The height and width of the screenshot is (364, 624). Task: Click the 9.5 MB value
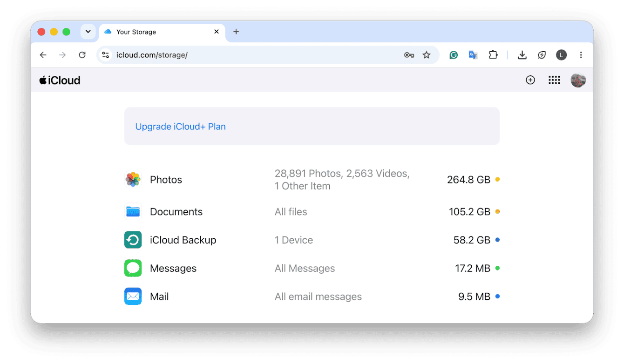click(474, 297)
